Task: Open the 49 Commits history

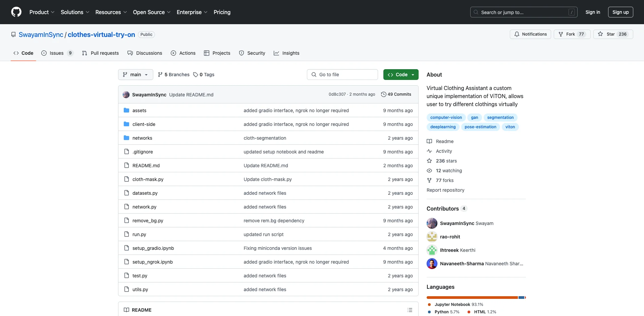Action: tap(396, 94)
